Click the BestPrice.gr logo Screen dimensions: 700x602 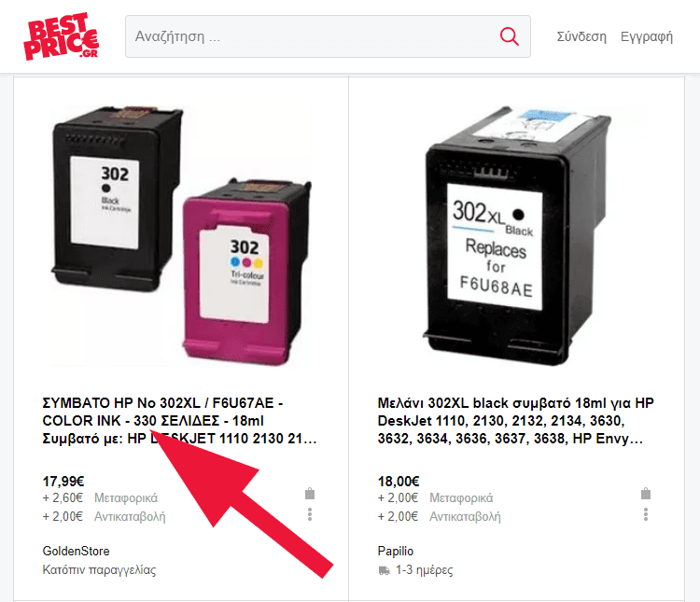point(62,36)
